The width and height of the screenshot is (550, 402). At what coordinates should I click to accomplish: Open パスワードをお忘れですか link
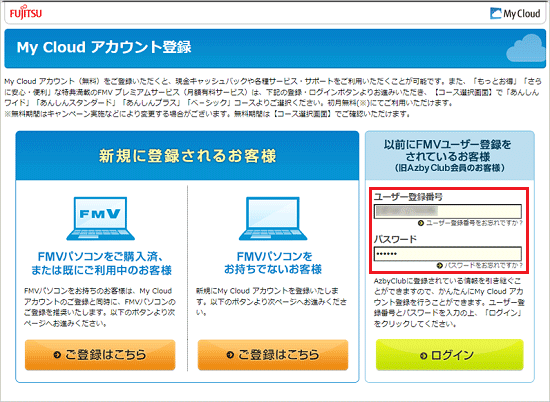point(483,265)
